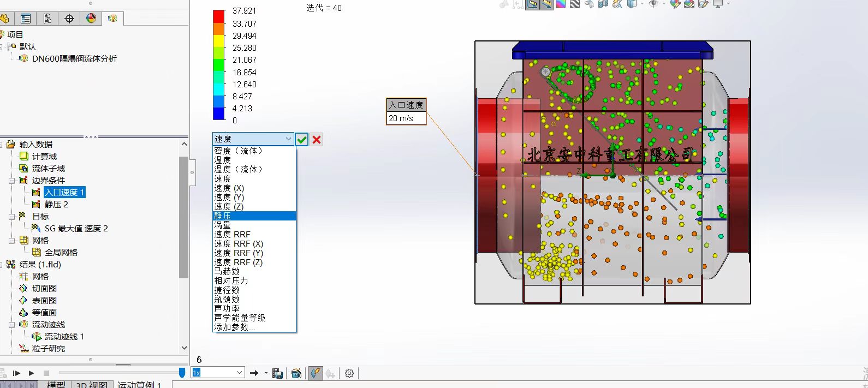Select 相对压力 in the parameter list
Viewport: 868px width, 388px height.
point(254,281)
